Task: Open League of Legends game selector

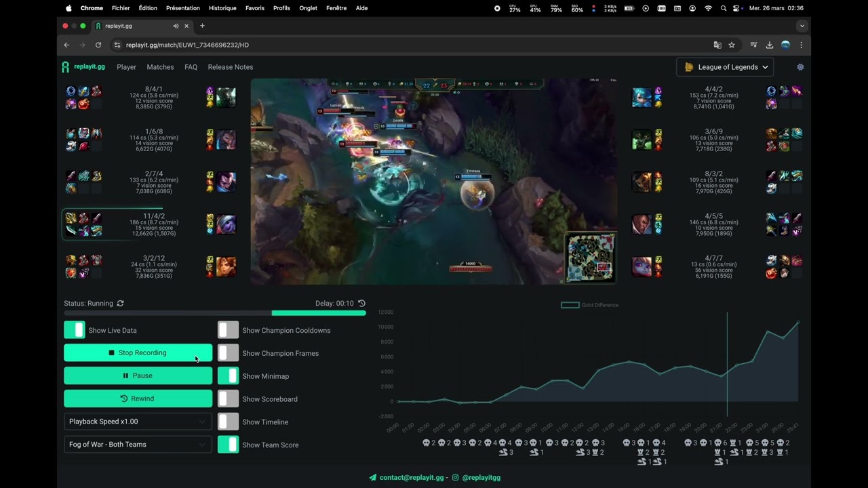Action: [x=725, y=67]
